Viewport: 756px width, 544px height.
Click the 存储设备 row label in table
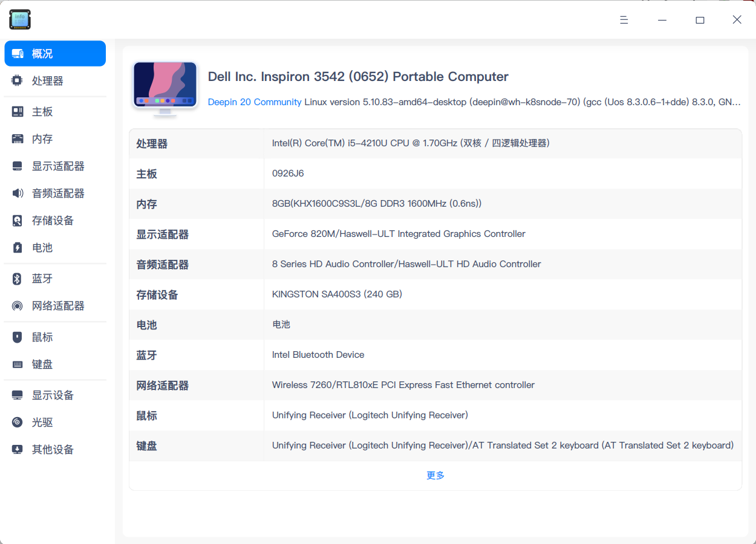[x=157, y=295]
